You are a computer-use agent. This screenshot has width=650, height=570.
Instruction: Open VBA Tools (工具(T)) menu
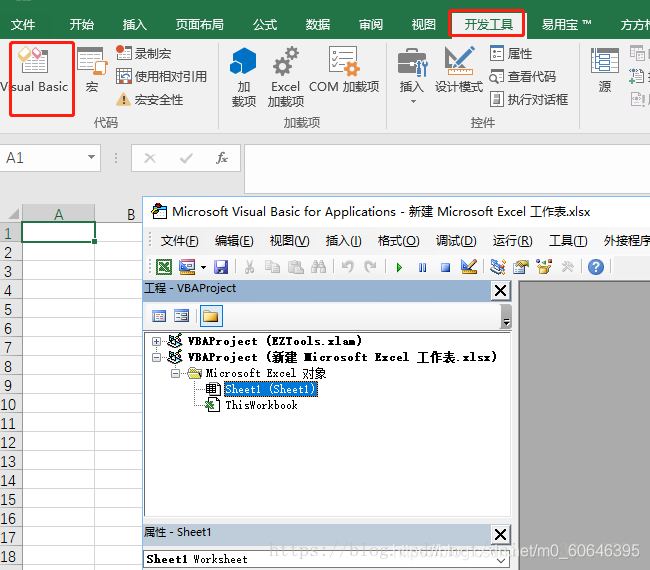click(x=568, y=241)
